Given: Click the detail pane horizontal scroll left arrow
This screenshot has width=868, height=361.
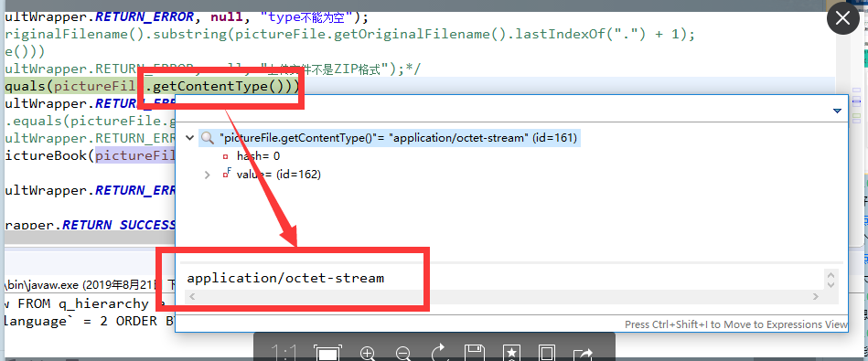Looking at the screenshot, I should point(193,297).
